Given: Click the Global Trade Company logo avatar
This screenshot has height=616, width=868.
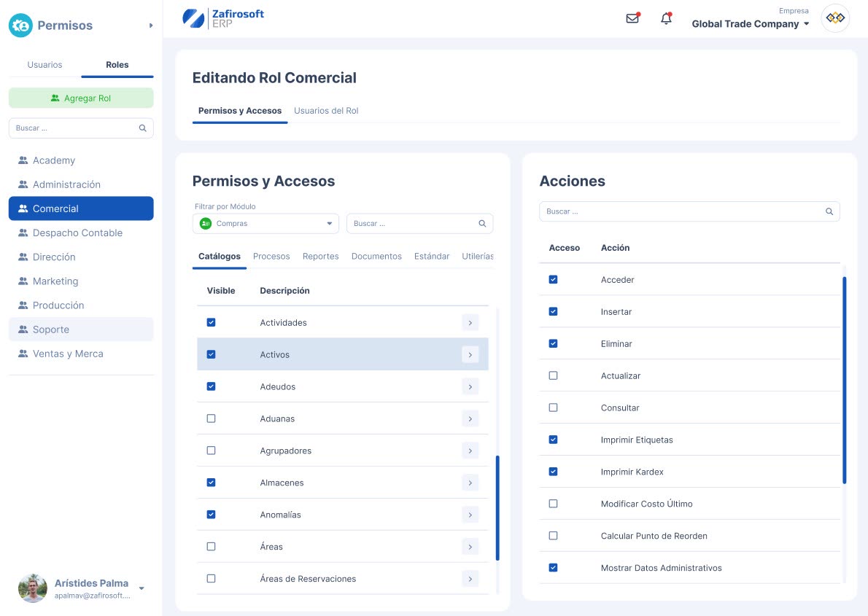Looking at the screenshot, I should point(834,18).
